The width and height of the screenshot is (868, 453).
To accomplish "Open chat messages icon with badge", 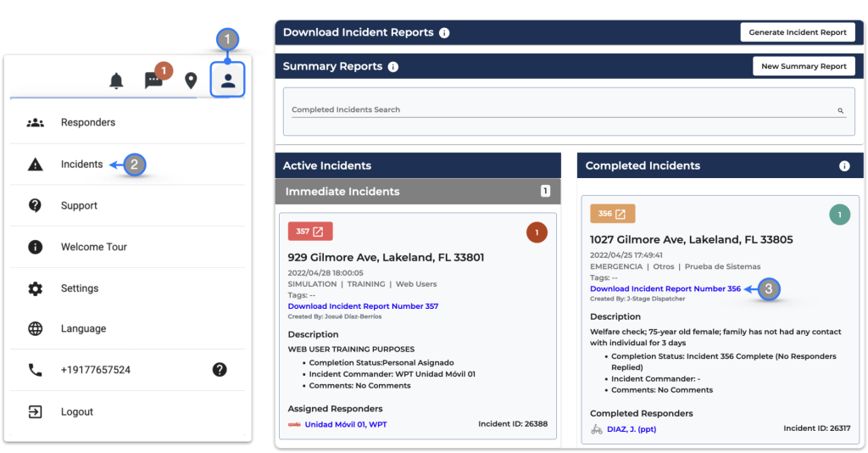I will (x=154, y=81).
